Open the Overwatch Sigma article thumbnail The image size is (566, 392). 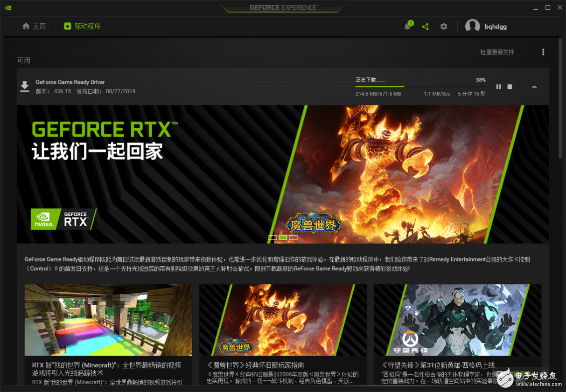458,320
